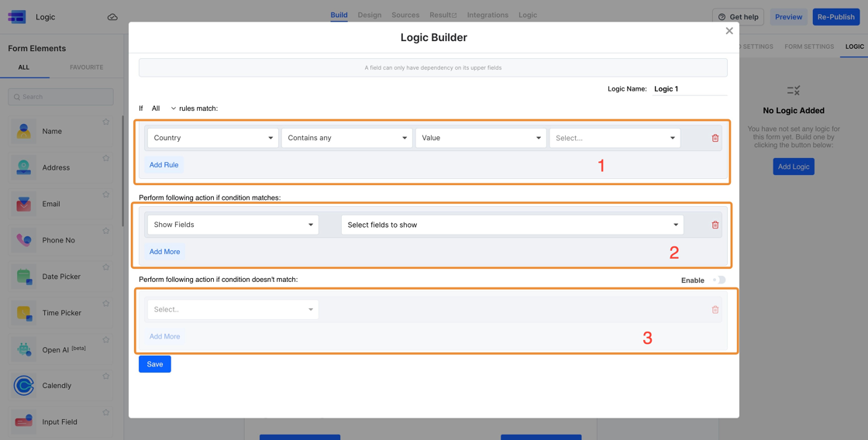This screenshot has width=868, height=440.
Task: Click the Date Picker element icon
Action: 24,277
